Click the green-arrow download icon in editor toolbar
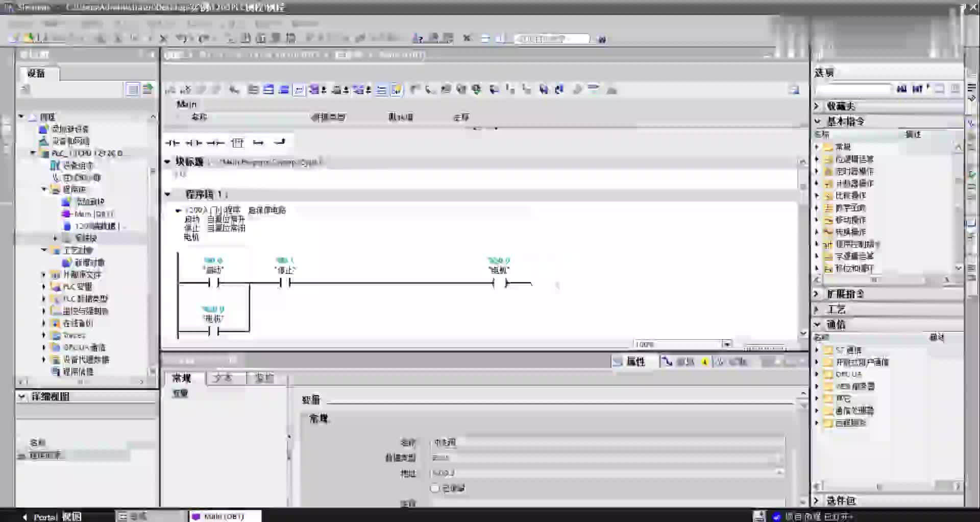 click(x=476, y=90)
